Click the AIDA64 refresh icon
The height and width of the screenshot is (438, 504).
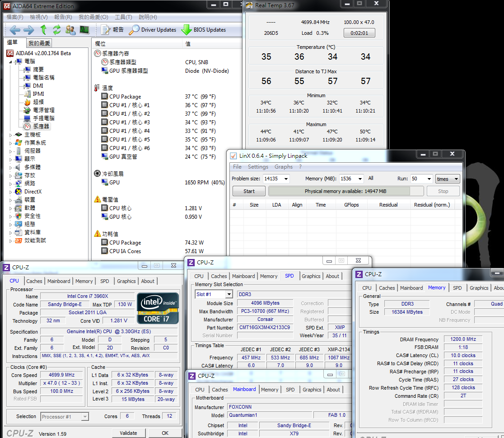tap(57, 30)
